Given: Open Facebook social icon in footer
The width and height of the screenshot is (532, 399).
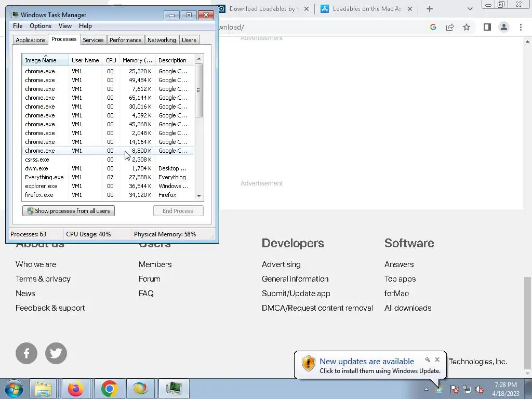Looking at the screenshot, I should click(x=26, y=353).
